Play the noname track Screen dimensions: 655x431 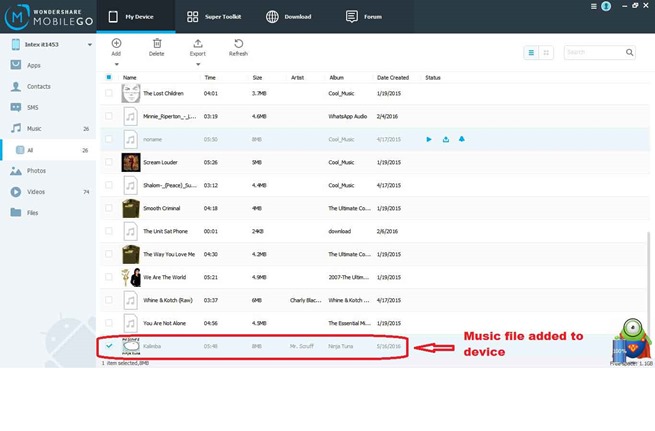point(429,139)
